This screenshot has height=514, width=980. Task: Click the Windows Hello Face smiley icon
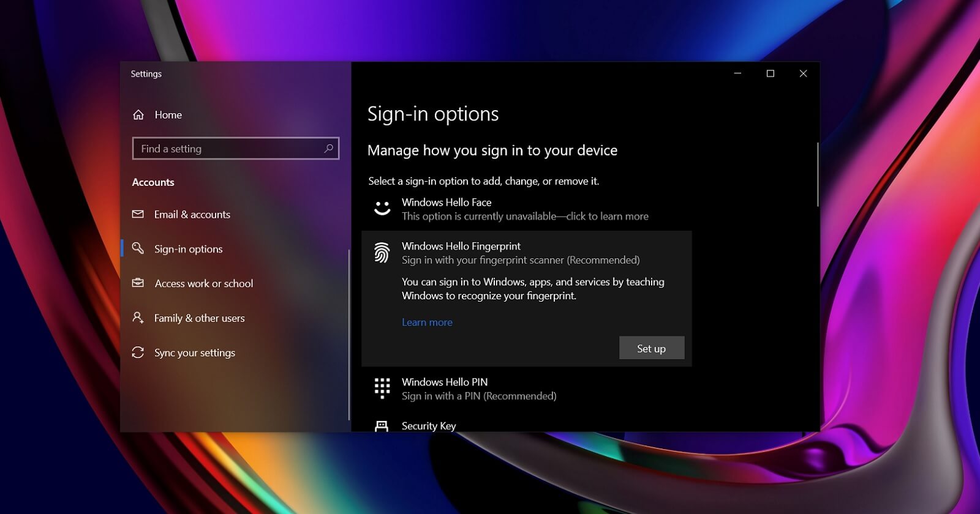coord(382,209)
